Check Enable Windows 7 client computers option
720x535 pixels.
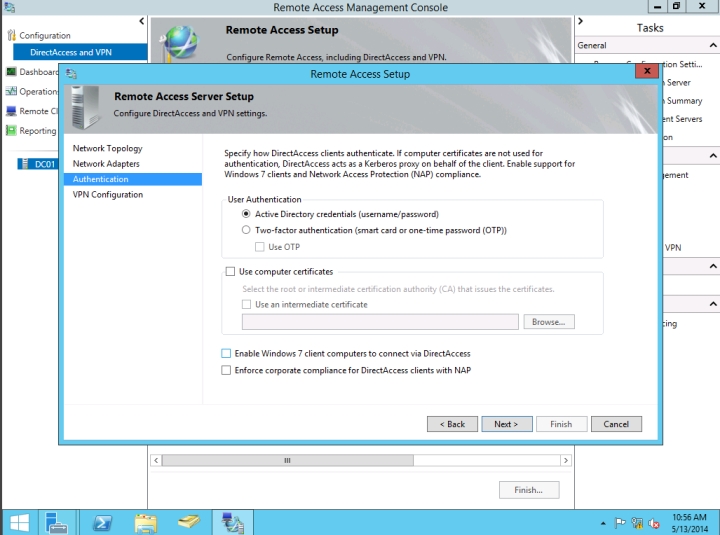click(x=226, y=354)
